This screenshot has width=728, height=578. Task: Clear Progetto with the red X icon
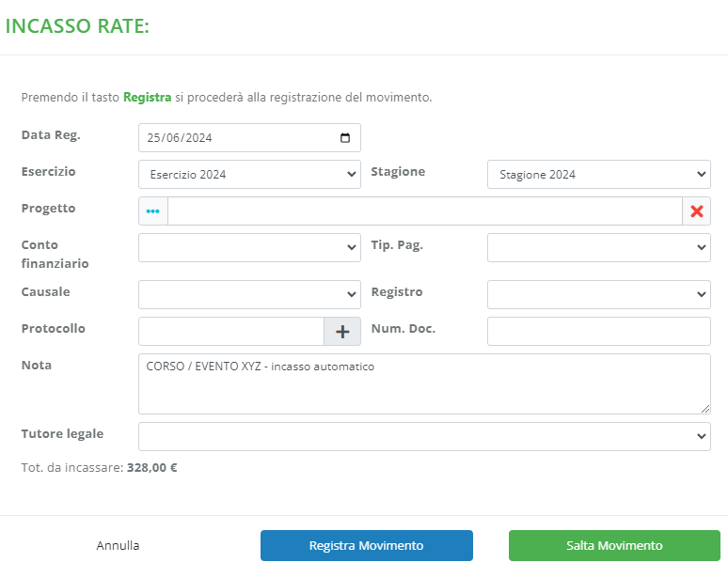(696, 211)
